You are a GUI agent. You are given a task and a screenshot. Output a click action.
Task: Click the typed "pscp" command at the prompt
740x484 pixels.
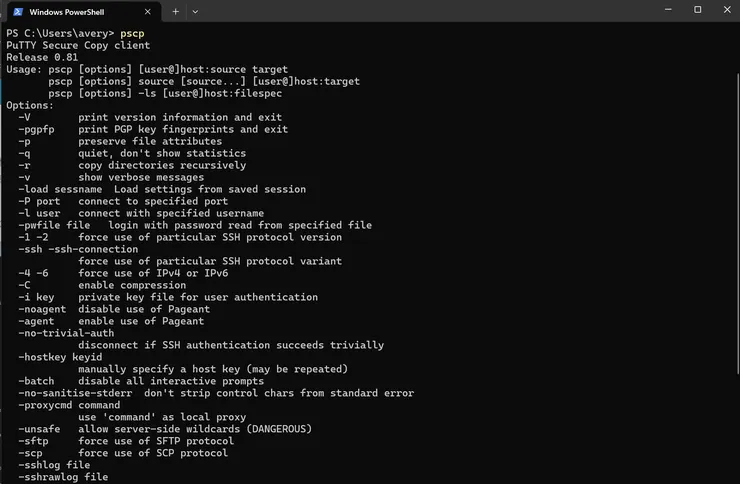[x=132, y=33]
